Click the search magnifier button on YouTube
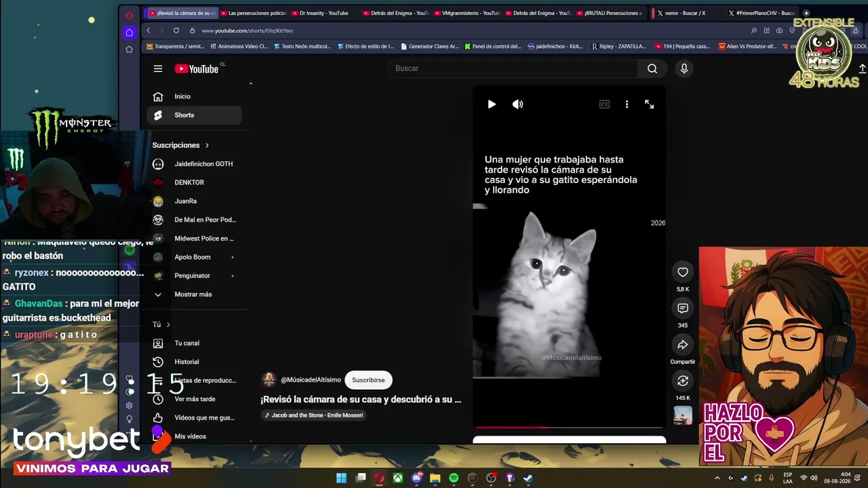Screen dimensions: 868x488 (652, 68)
